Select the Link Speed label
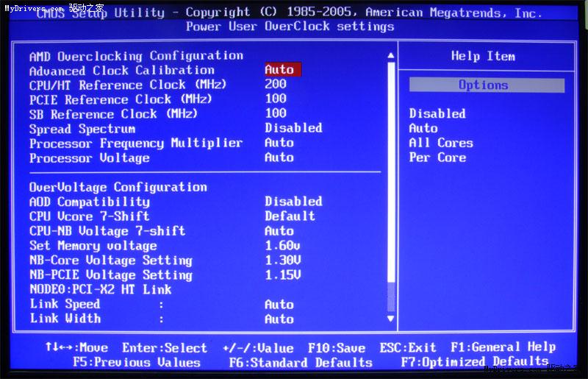588x379 pixels. [65, 304]
